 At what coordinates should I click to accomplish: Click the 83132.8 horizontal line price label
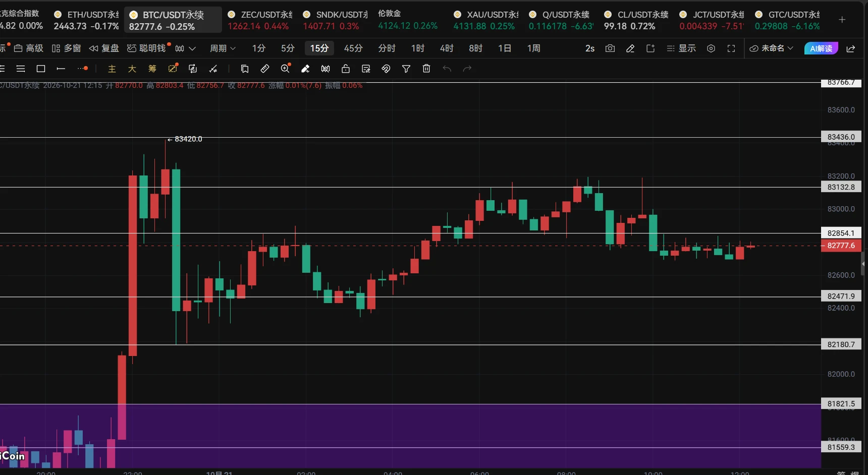(841, 187)
